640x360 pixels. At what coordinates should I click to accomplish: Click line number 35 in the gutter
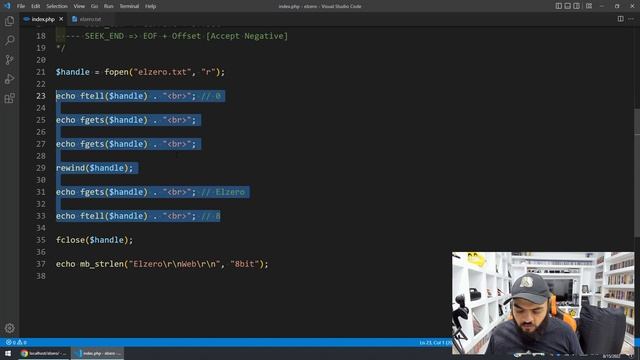tap(41, 240)
